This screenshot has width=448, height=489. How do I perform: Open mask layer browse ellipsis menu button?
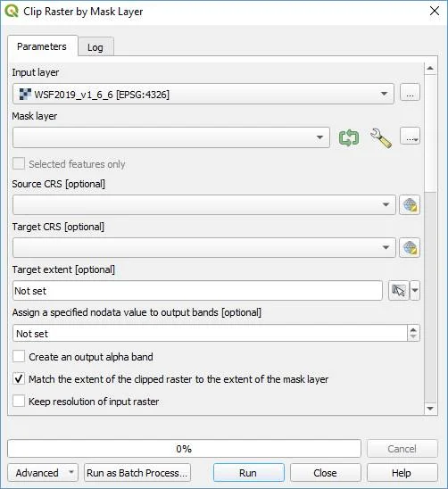410,137
